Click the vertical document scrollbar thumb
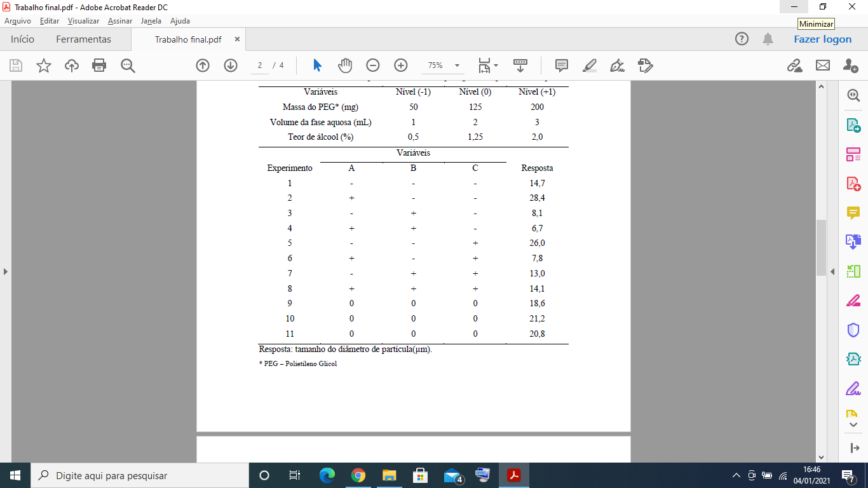 821,247
